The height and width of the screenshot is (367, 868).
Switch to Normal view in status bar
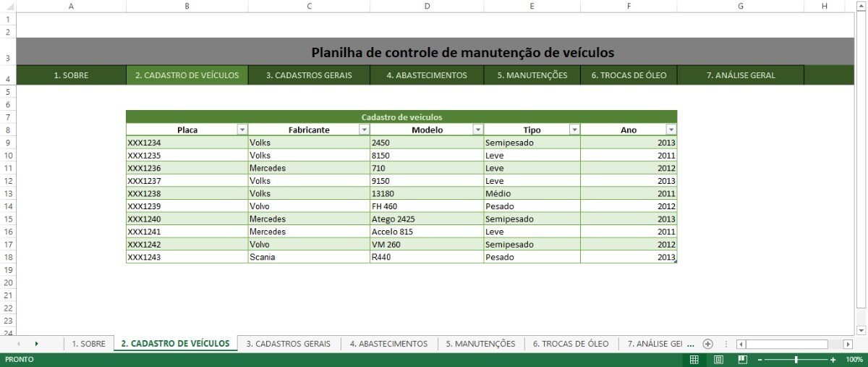coord(694,360)
